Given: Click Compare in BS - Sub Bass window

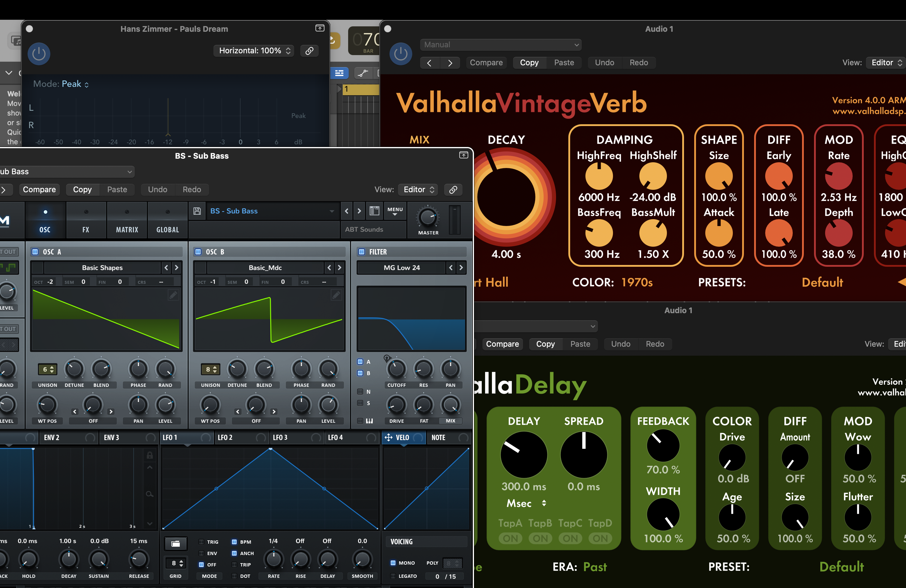Looking at the screenshot, I should coord(39,190).
